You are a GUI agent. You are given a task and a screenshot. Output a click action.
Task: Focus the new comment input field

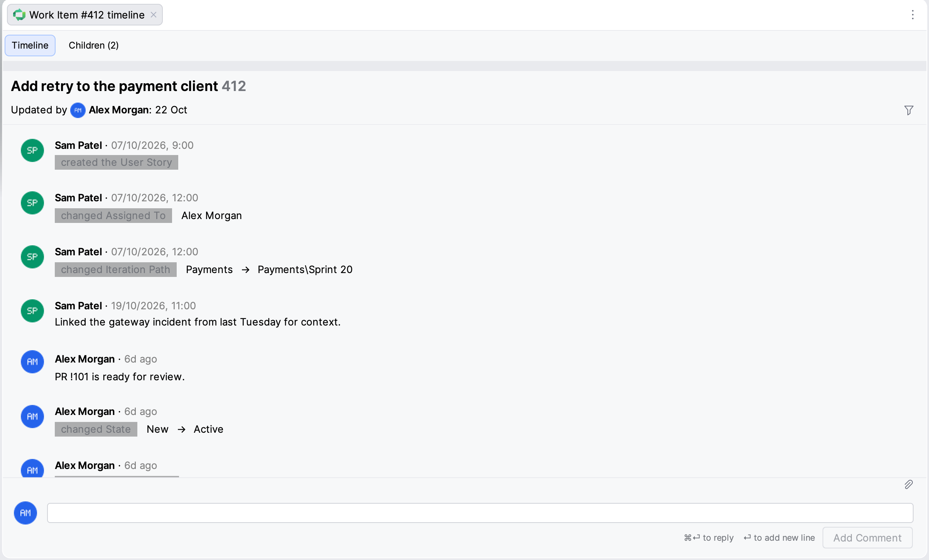[480, 513]
